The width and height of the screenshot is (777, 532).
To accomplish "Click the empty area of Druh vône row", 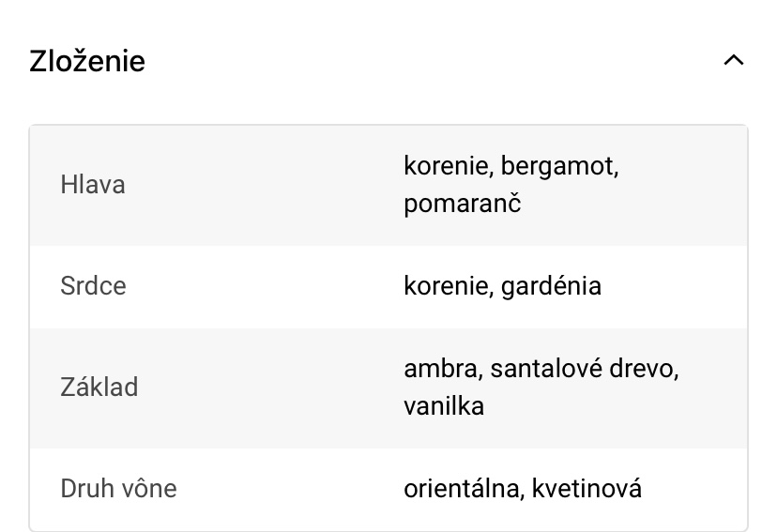I will point(282,489).
